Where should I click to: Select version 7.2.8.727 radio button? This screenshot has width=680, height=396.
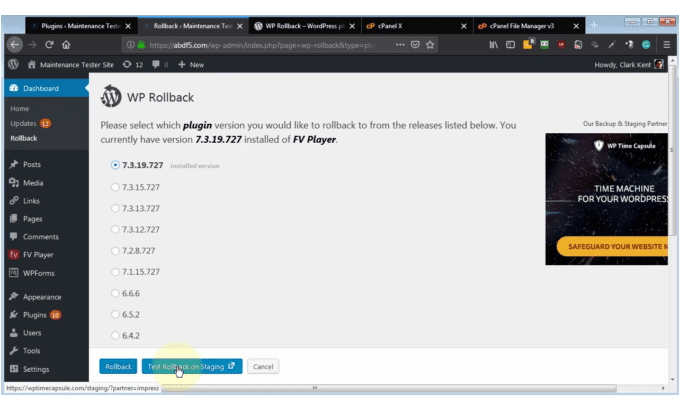115,250
